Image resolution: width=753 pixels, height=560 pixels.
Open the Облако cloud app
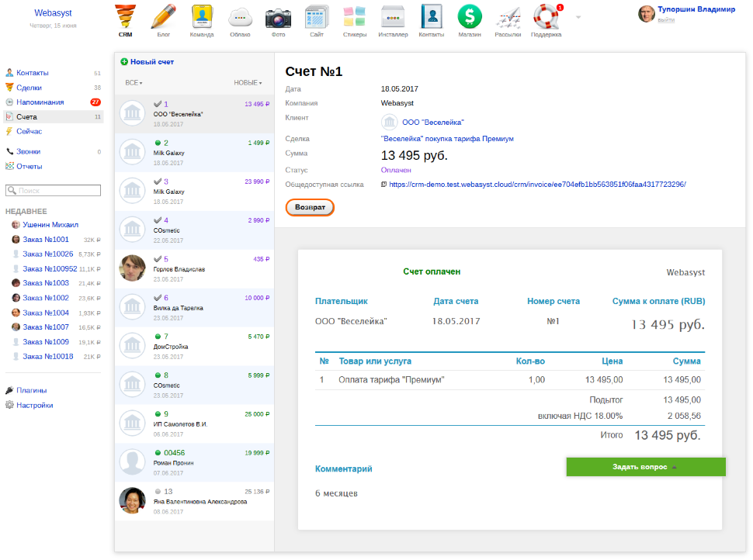(x=240, y=21)
